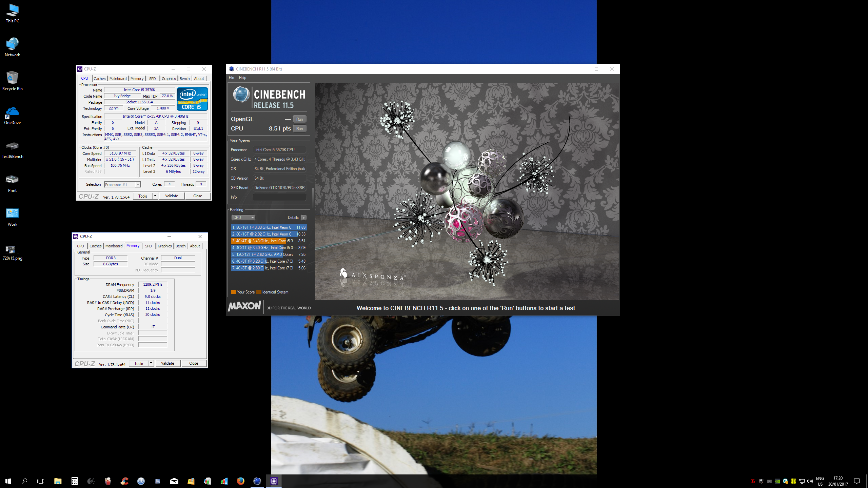Open Test&Bench desktop folder icon
868x488 pixels.
tap(13, 149)
